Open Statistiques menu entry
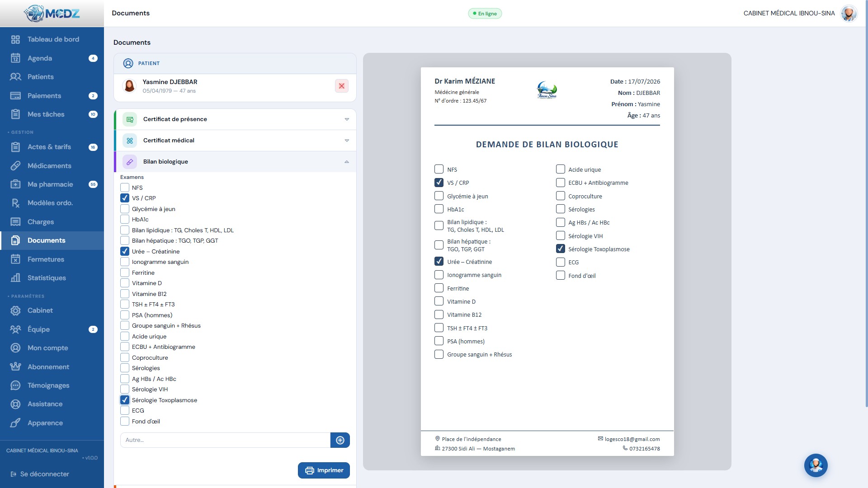868x488 pixels. [52, 278]
